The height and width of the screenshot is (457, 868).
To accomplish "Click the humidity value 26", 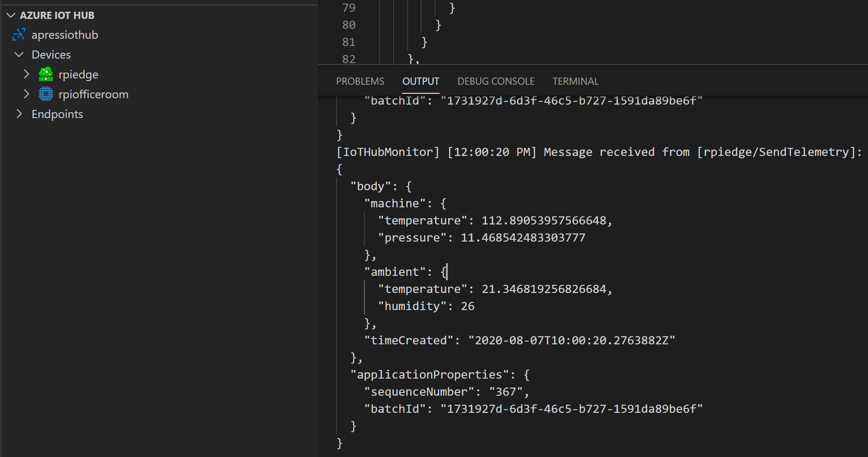I will pos(468,306).
